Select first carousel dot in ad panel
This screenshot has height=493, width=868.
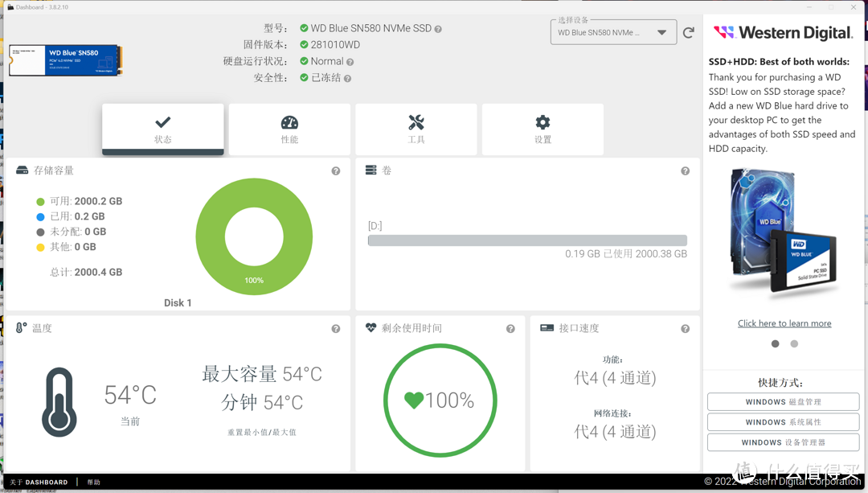tap(775, 344)
